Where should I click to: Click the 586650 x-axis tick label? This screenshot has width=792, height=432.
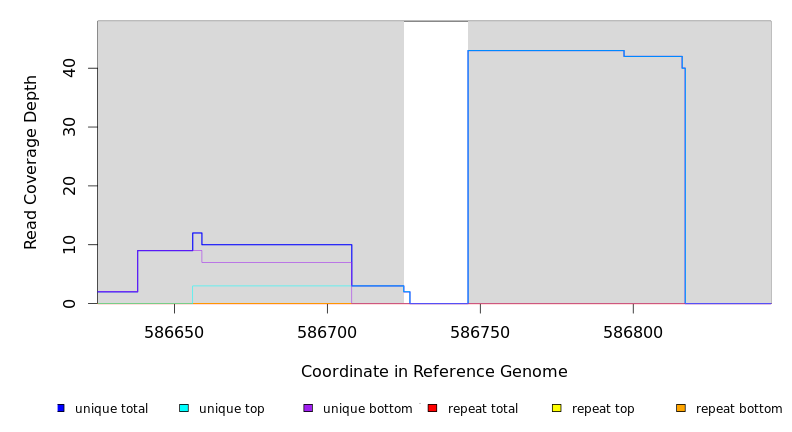174,332
